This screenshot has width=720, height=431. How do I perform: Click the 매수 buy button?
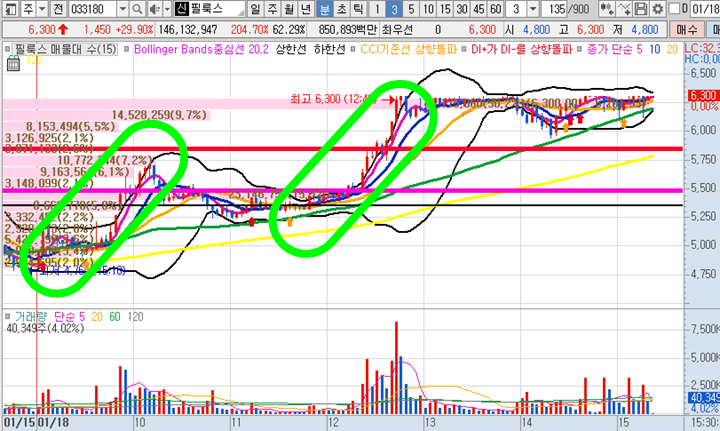[x=686, y=30]
